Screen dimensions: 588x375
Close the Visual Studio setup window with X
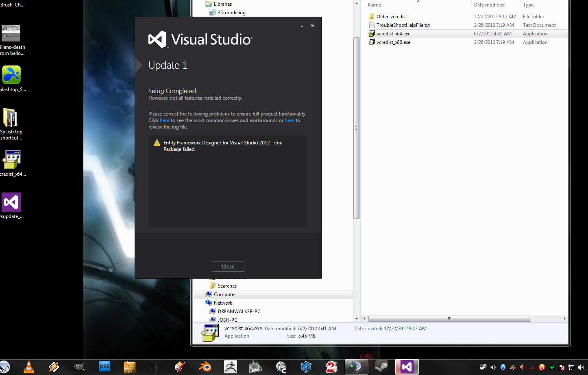313,26
